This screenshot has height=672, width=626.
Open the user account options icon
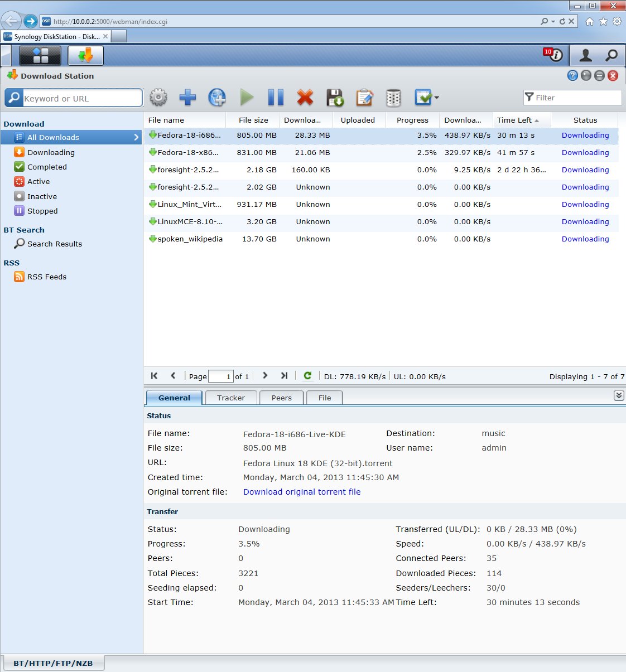[586, 55]
